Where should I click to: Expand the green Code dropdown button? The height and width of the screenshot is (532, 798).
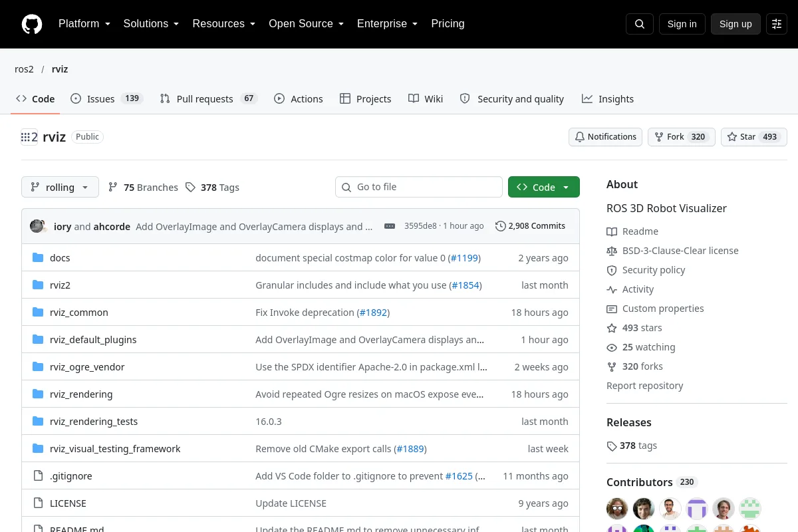(x=544, y=187)
